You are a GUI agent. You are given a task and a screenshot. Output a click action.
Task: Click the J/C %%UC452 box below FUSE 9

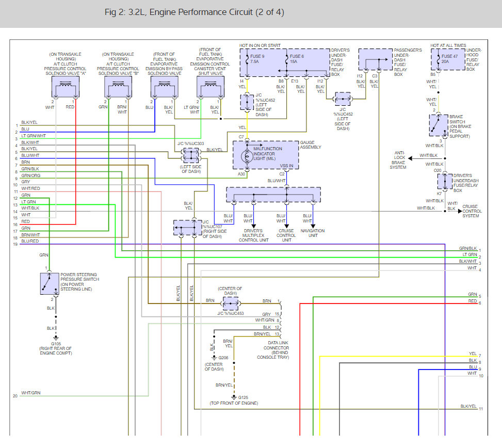tap(247, 102)
